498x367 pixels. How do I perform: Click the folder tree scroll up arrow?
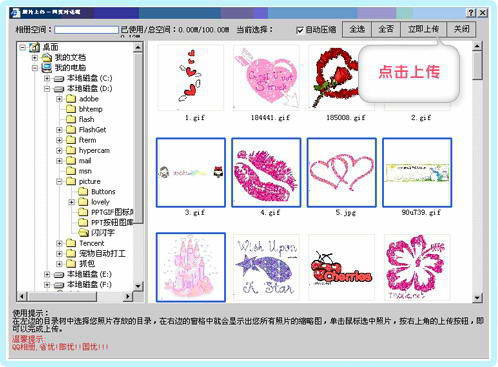click(138, 47)
